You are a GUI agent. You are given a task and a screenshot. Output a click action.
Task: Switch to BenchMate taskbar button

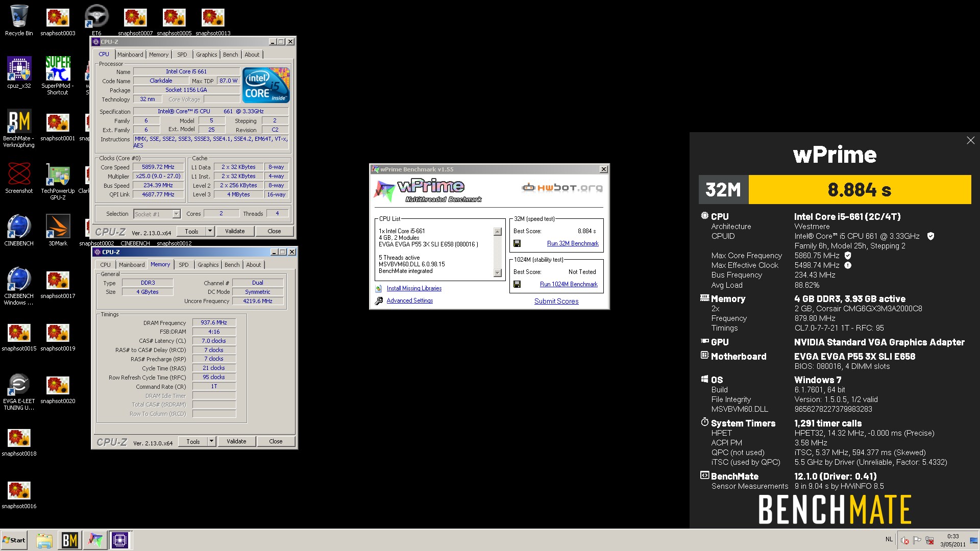pos(69,540)
